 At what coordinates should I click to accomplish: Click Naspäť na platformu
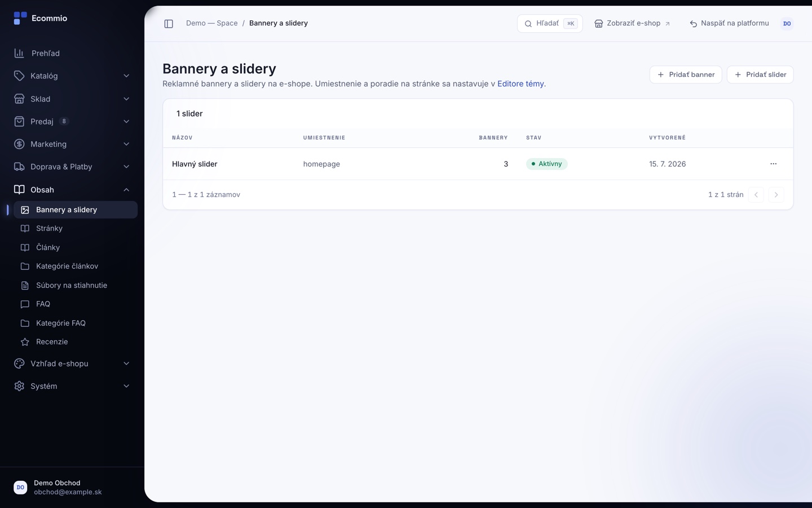pyautogui.click(x=729, y=24)
